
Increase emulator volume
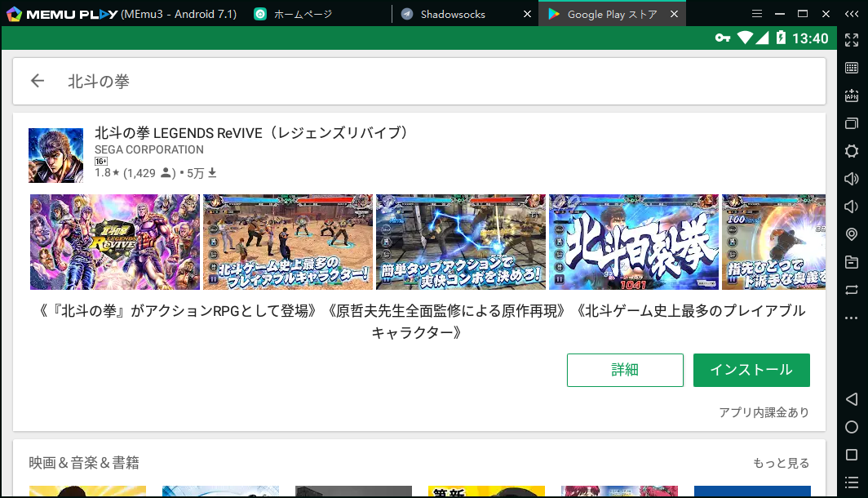pos(852,179)
